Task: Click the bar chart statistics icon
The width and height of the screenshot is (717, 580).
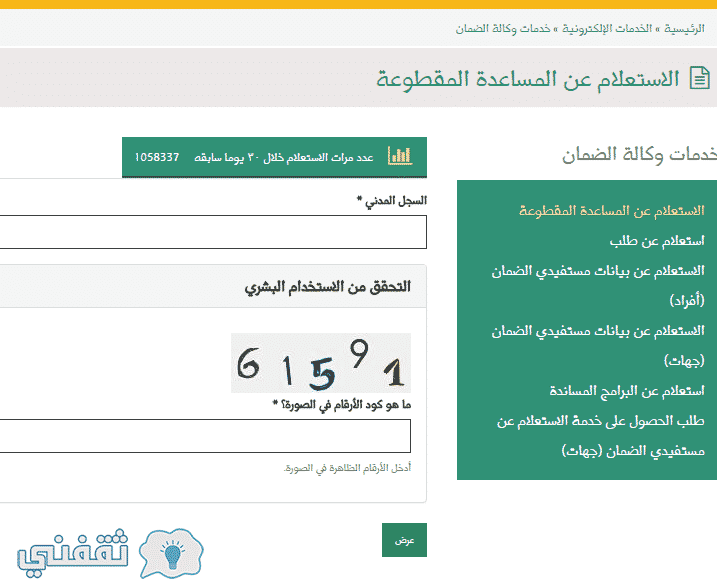Action: pos(400,156)
